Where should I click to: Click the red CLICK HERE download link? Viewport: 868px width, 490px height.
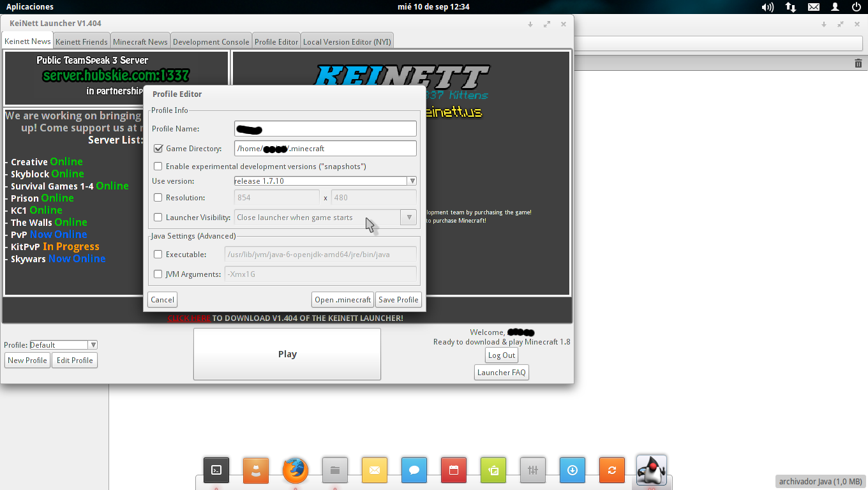pyautogui.click(x=189, y=318)
